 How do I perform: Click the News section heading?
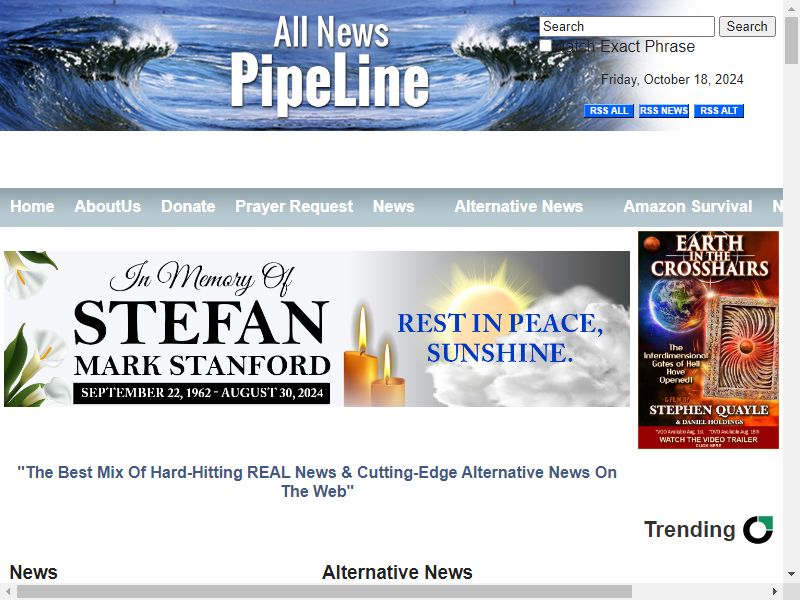tap(34, 572)
